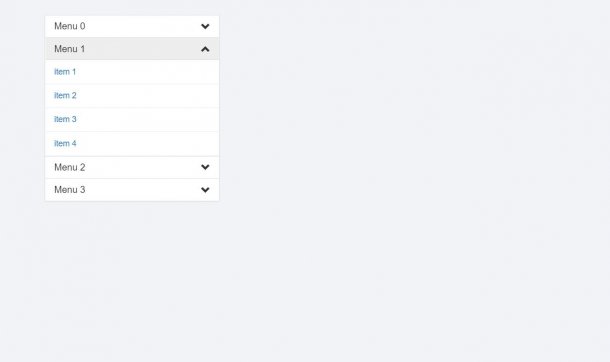Click the Menu 1 text label
Image resolution: width=610 pixels, height=362 pixels.
point(70,49)
